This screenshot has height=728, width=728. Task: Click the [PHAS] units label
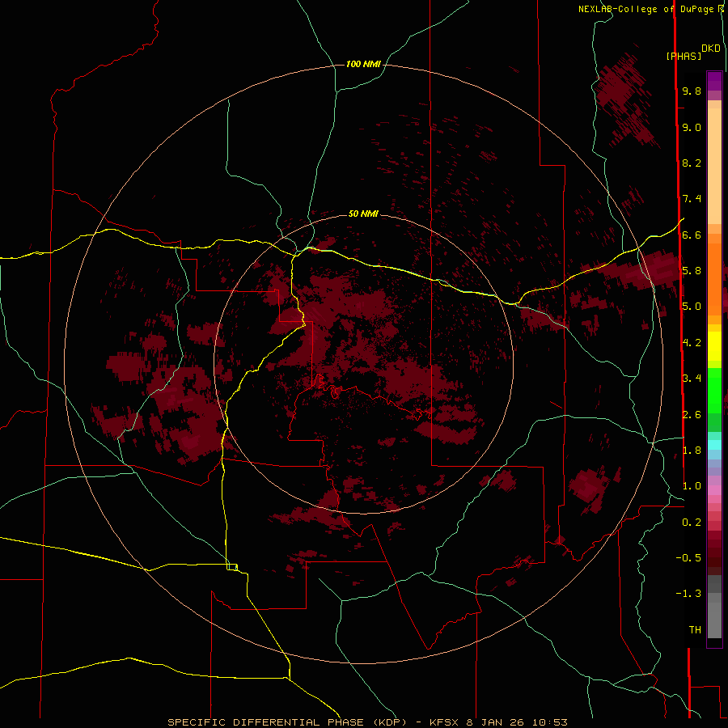coord(684,57)
